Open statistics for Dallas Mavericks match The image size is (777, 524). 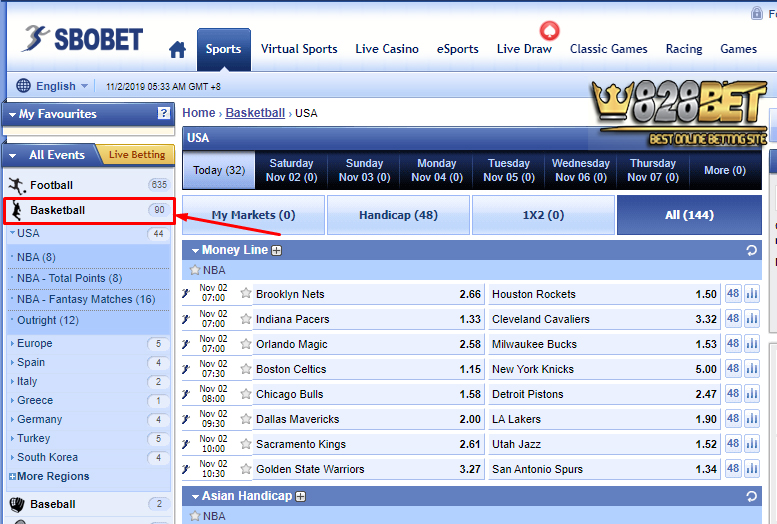[x=752, y=419]
